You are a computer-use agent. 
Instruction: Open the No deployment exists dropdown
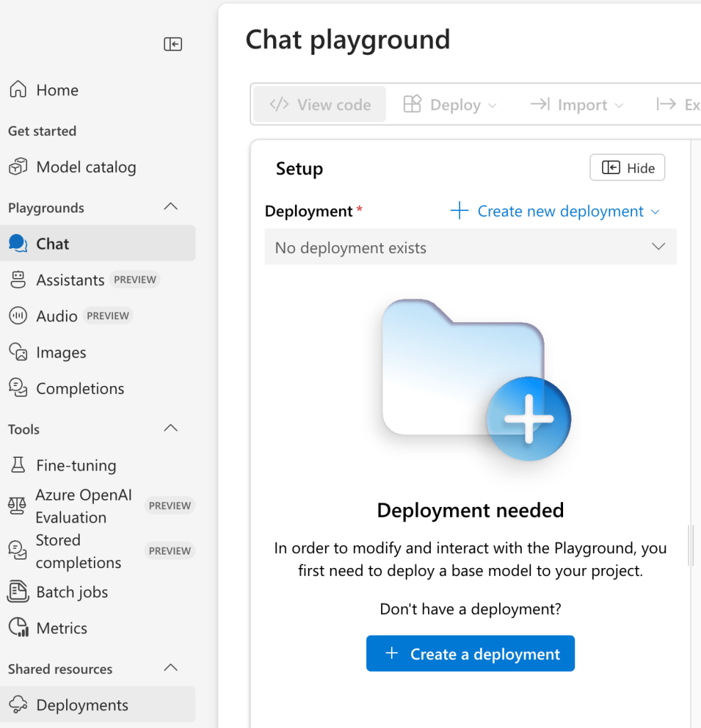(x=470, y=247)
